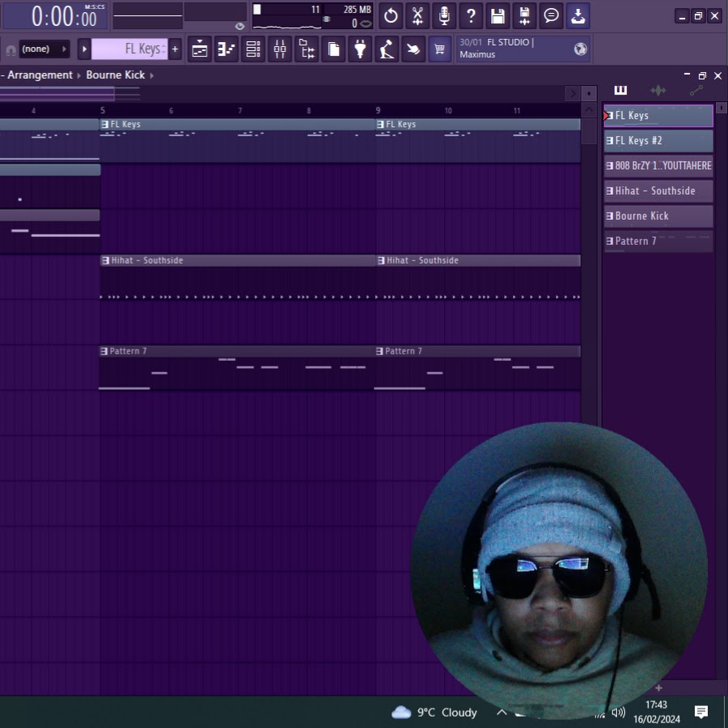Switch to the automation clips picker tab
Image resolution: width=728 pixels, height=728 pixels.
(x=696, y=90)
